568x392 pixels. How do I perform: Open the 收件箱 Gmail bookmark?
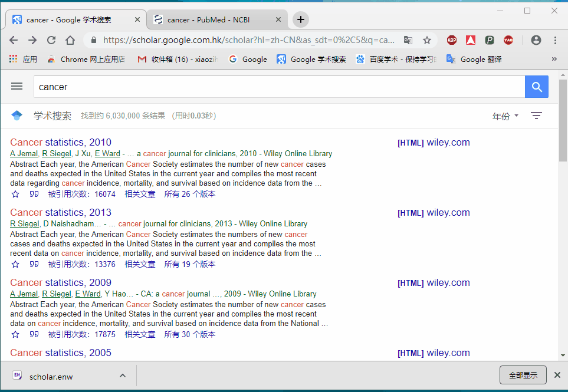[178, 59]
